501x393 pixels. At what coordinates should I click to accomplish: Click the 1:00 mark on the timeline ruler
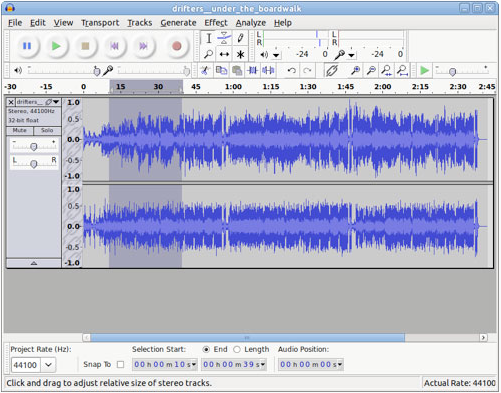pos(233,87)
